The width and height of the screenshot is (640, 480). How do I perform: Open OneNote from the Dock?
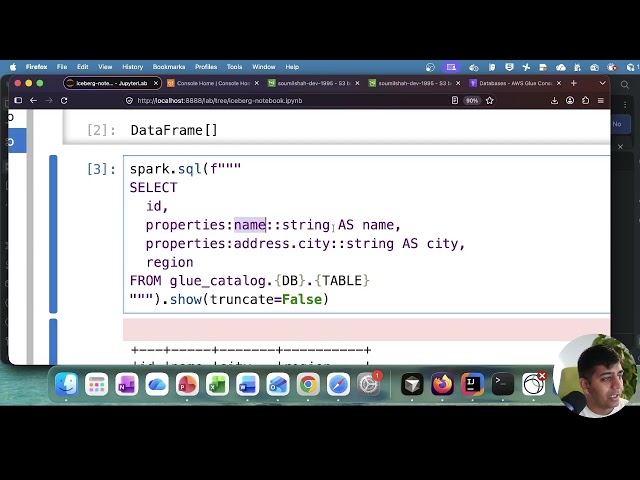click(127, 384)
